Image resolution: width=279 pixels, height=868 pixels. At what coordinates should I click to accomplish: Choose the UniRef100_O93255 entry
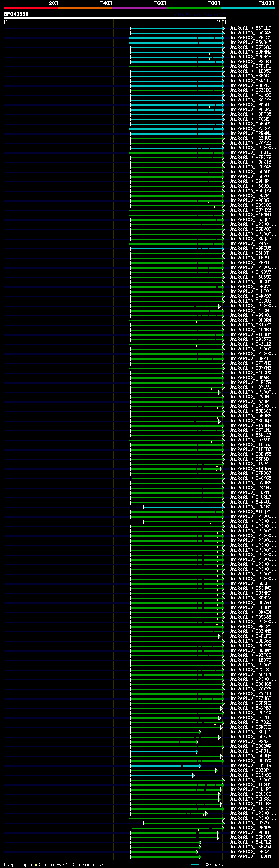coord(250,823)
